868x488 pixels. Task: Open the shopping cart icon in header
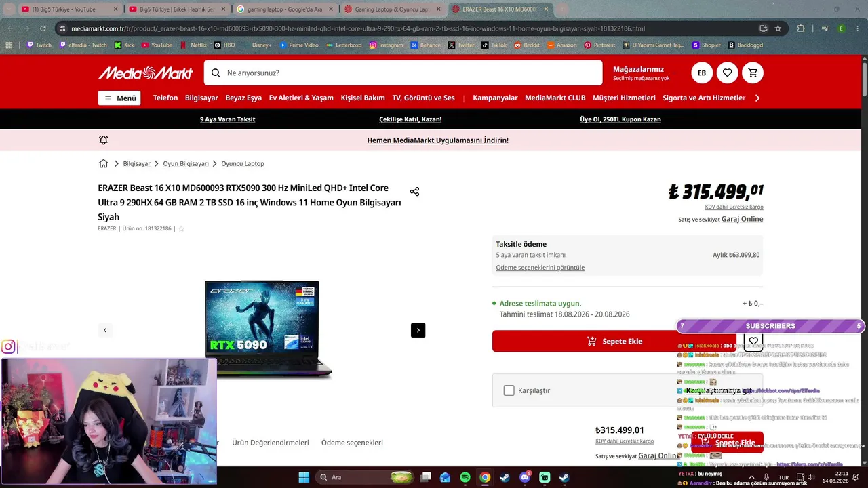point(753,73)
